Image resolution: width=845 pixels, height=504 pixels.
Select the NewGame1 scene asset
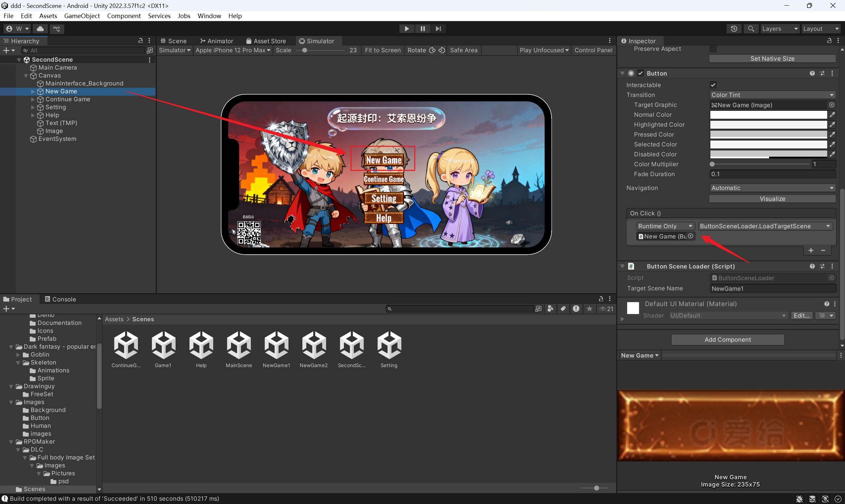click(276, 350)
